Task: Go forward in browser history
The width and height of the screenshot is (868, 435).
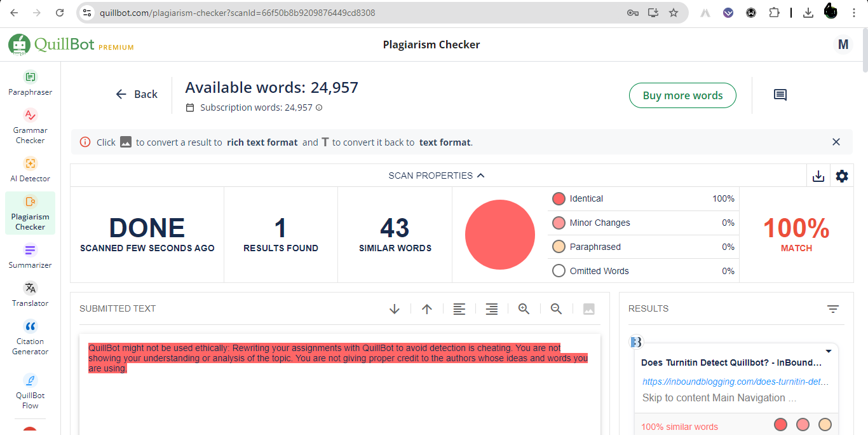Action: (x=37, y=13)
